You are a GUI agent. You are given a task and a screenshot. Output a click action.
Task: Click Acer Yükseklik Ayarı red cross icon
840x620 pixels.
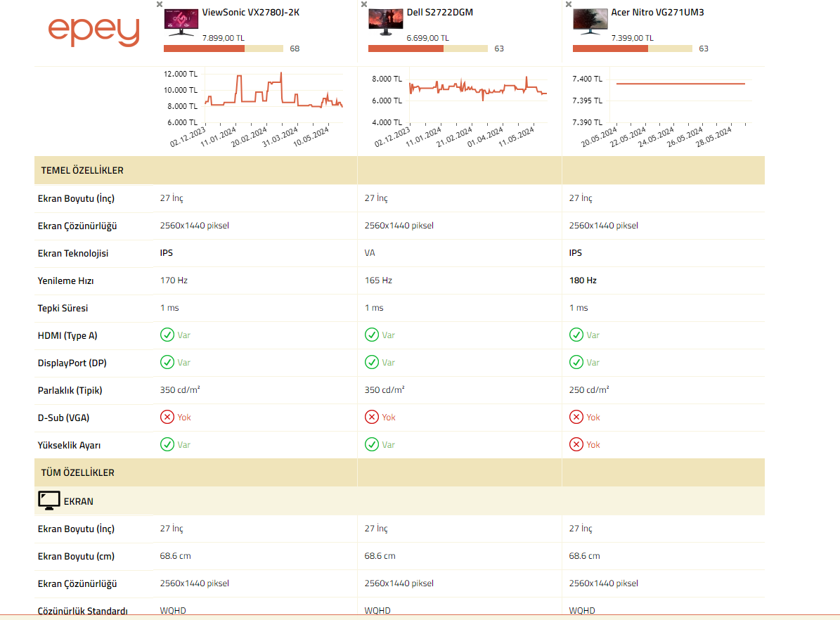[x=576, y=444]
